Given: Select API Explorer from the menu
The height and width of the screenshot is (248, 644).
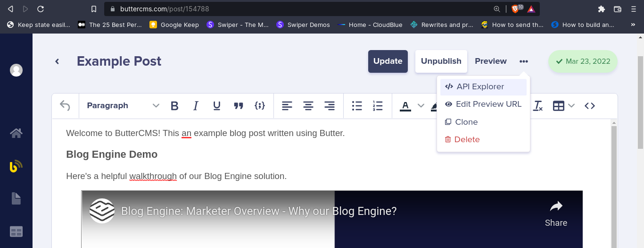Looking at the screenshot, I should point(483,87).
